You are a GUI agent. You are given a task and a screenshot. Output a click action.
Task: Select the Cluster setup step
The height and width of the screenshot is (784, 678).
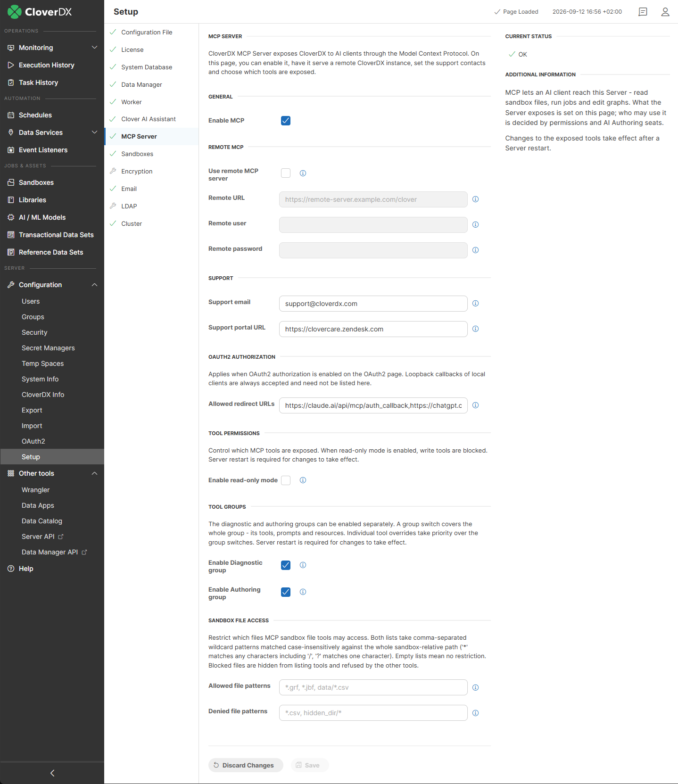click(x=151, y=224)
